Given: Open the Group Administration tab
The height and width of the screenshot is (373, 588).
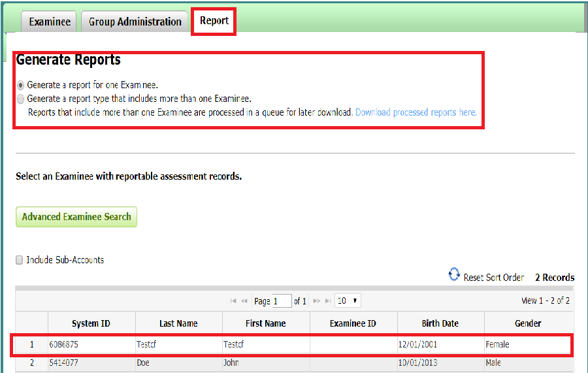Looking at the screenshot, I should [135, 22].
